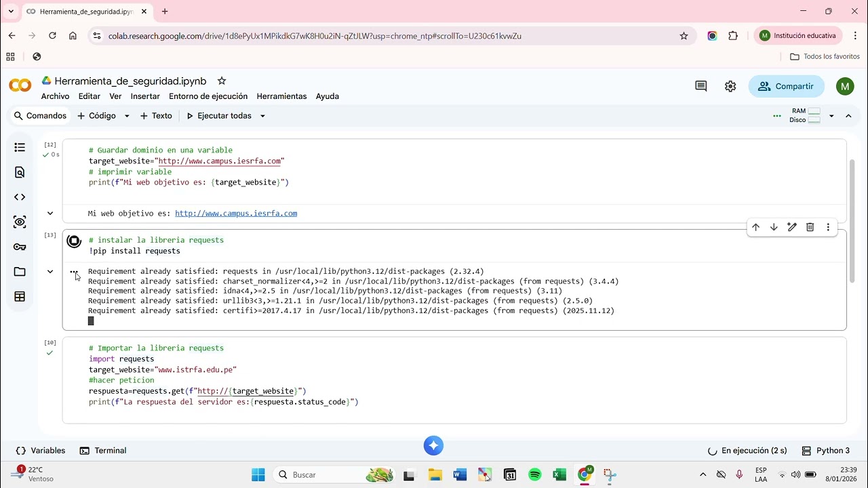Viewport: 868px width, 488px height.
Task: Open the Google account avatar in Colab
Action: tap(845, 86)
